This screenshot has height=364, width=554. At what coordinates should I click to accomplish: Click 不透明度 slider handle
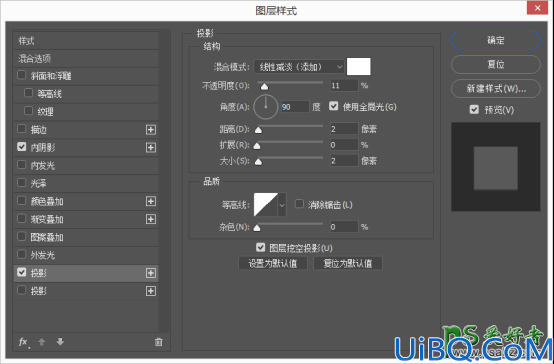click(x=264, y=86)
